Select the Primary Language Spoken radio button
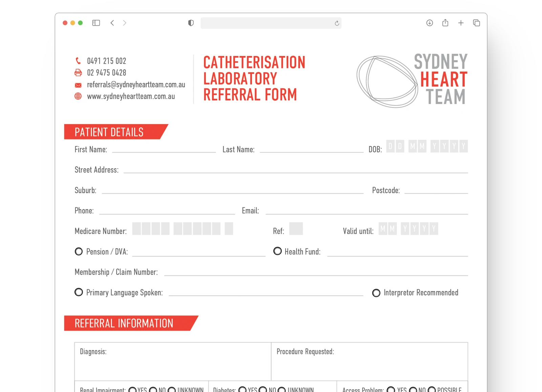Screen dimensions: 542x392 pyautogui.click(x=79, y=292)
